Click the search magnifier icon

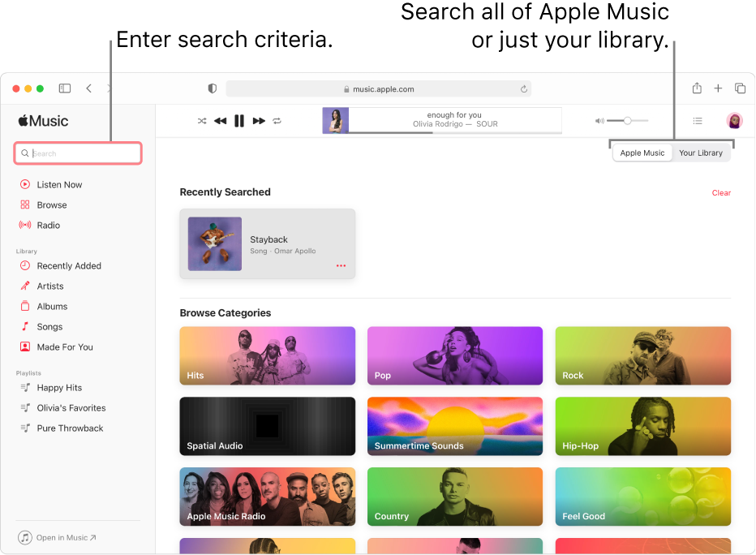(24, 153)
